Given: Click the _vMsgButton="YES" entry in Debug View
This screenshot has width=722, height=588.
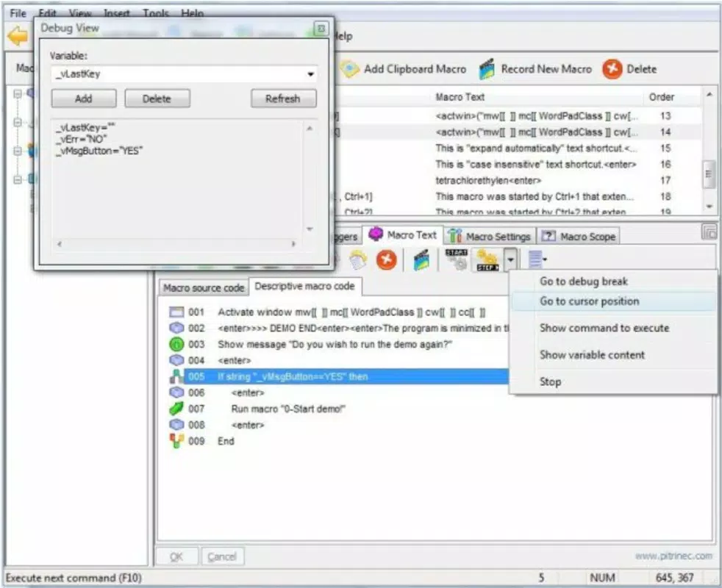Looking at the screenshot, I should coord(99,151).
